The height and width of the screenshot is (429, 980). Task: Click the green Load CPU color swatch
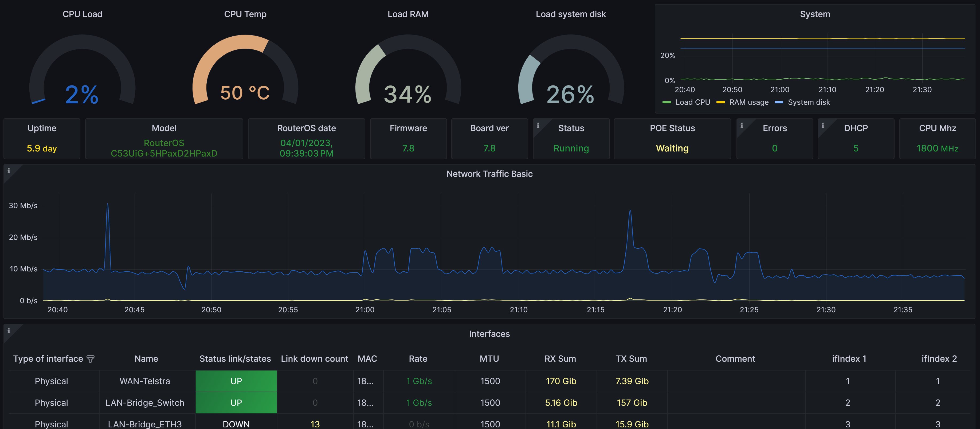click(667, 102)
